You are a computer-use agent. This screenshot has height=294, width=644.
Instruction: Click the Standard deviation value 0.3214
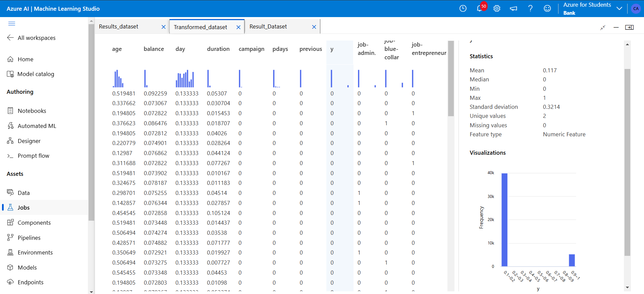(x=551, y=107)
